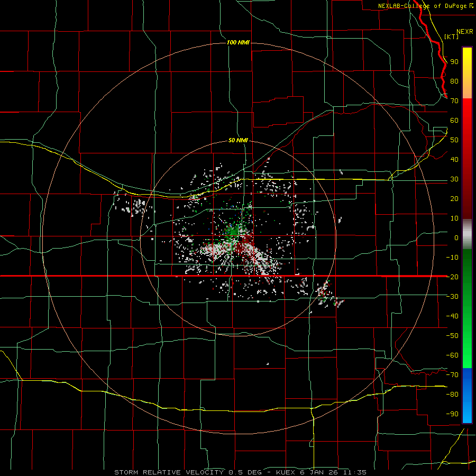This screenshot has height=476, width=476.
Task: Click the 50 value on the velocity scale
Action: pos(454,140)
